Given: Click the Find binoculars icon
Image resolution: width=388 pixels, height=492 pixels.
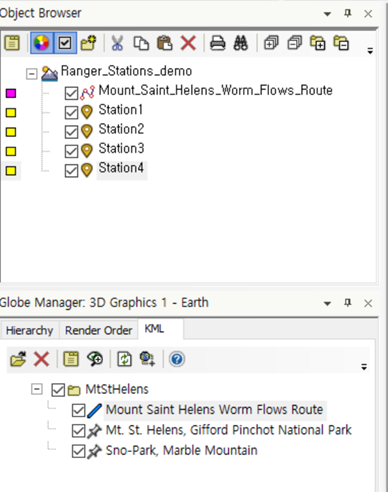Looking at the screenshot, I should 241,43.
